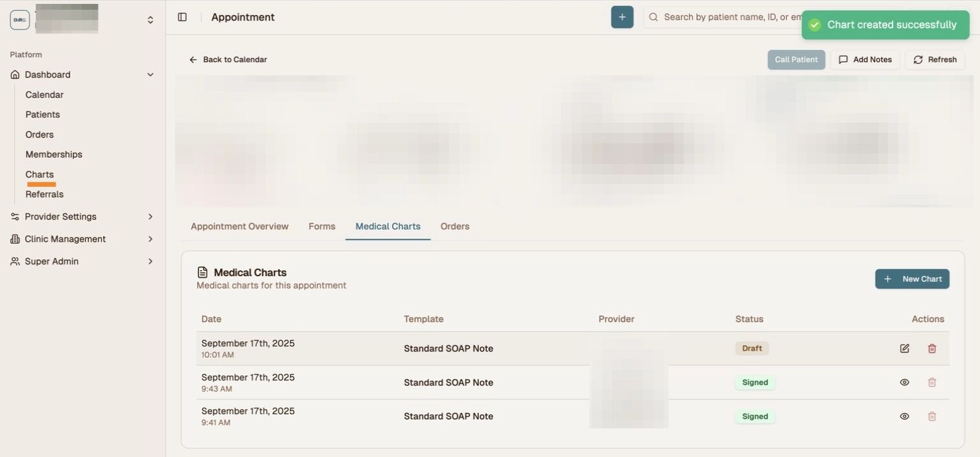Click the Super Admin users icon
This screenshot has width=980, height=457.
tap(15, 261)
